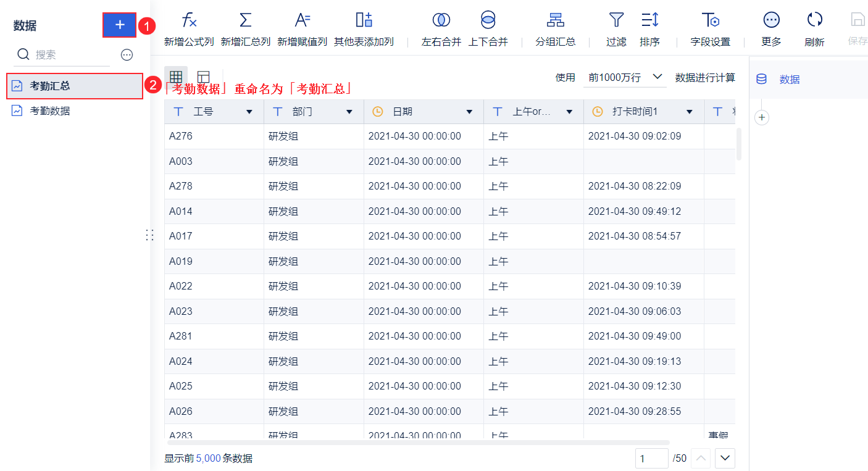This screenshot has width=868, height=471.
Task: Open the sort tool (排序)
Action: tap(650, 30)
